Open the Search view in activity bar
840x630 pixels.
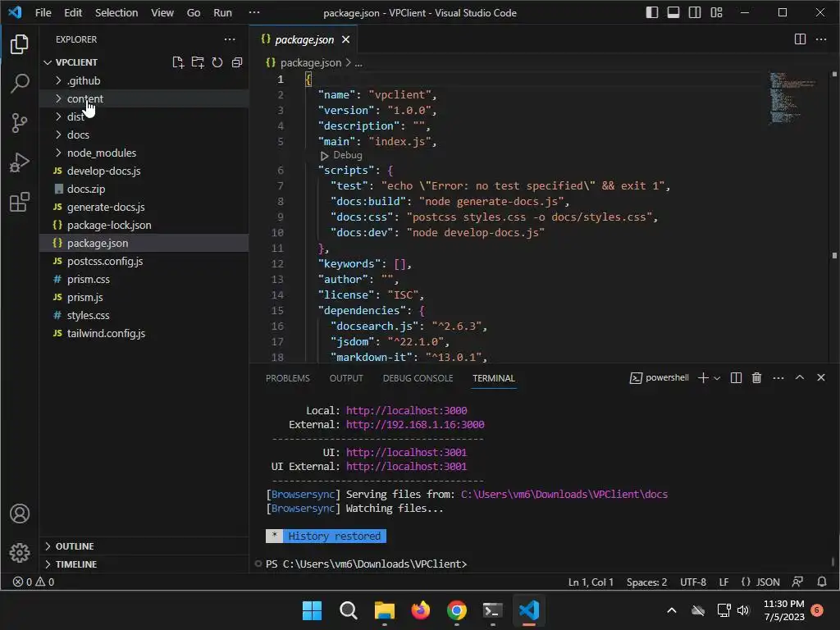[x=20, y=84]
